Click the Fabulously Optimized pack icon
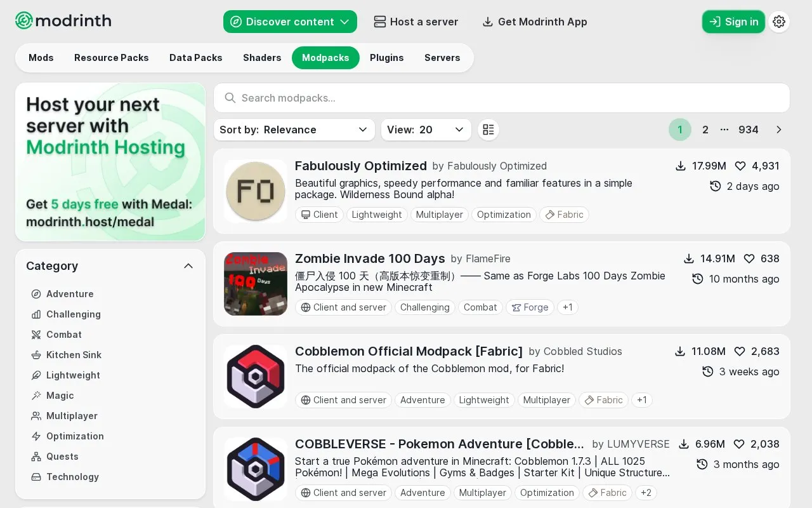This screenshot has width=812, height=508. 256,191
